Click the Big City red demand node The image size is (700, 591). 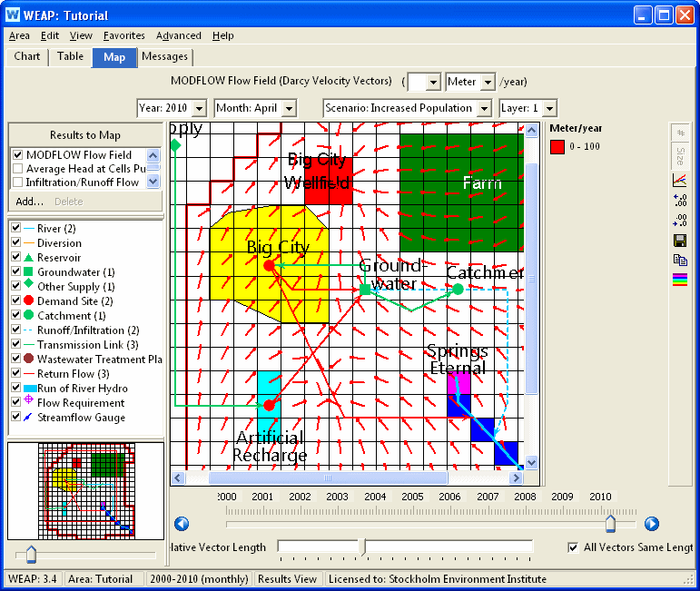270,266
